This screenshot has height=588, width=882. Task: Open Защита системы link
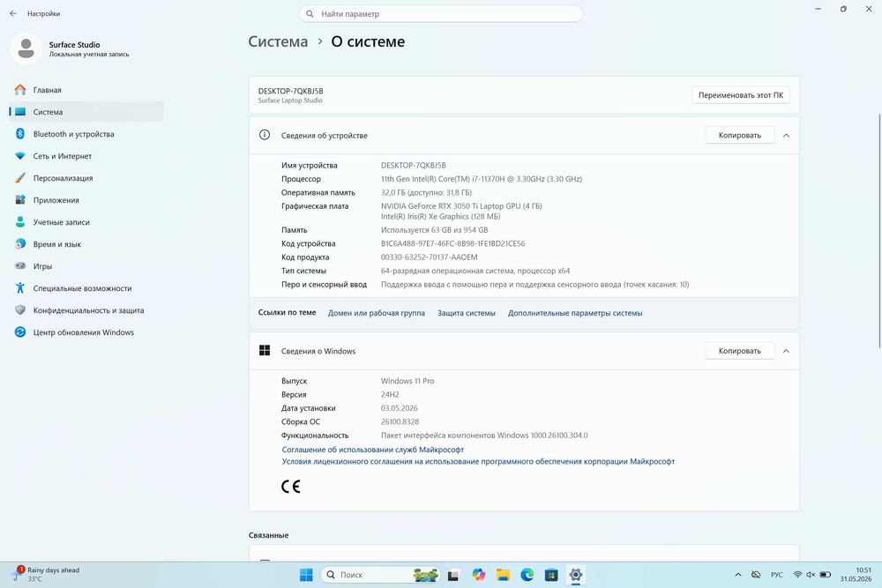point(467,313)
